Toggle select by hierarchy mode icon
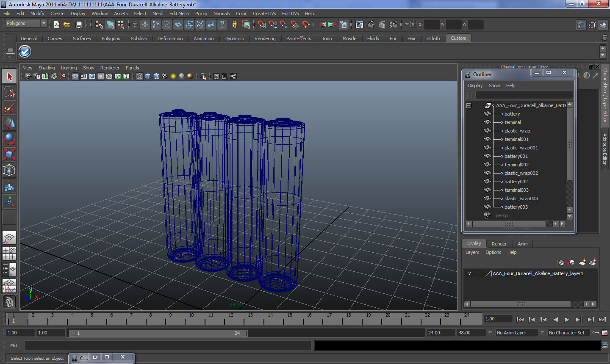Viewport: 610px width, 364px height. (99, 25)
